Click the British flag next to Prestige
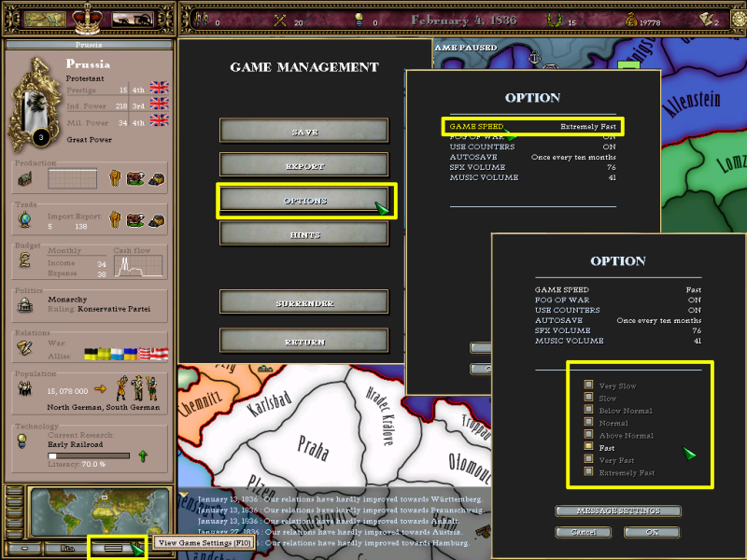Viewport: 747px width, 560px height. 159,88
